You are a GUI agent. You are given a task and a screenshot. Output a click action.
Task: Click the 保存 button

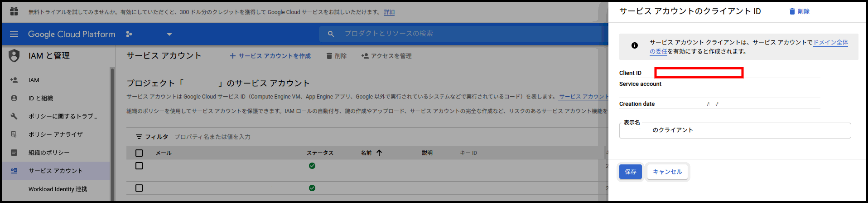coord(631,172)
